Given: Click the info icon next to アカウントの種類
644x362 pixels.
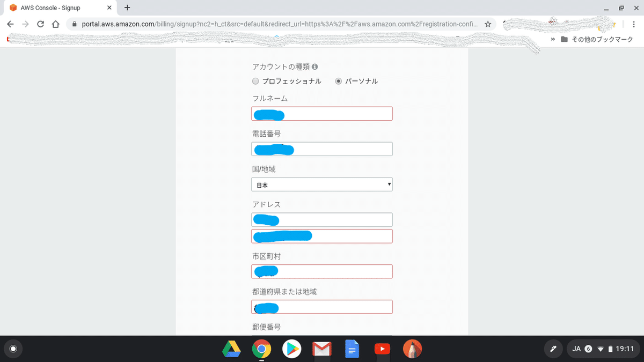Looking at the screenshot, I should (315, 66).
